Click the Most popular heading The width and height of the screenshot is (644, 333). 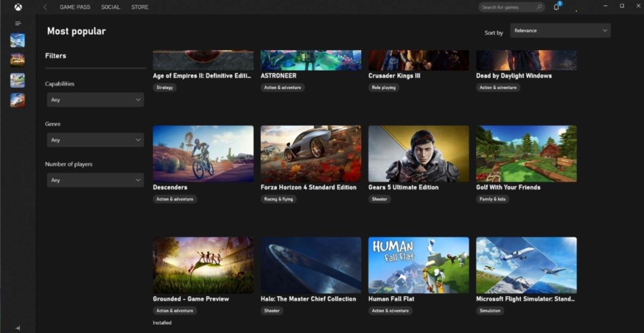[x=76, y=31]
